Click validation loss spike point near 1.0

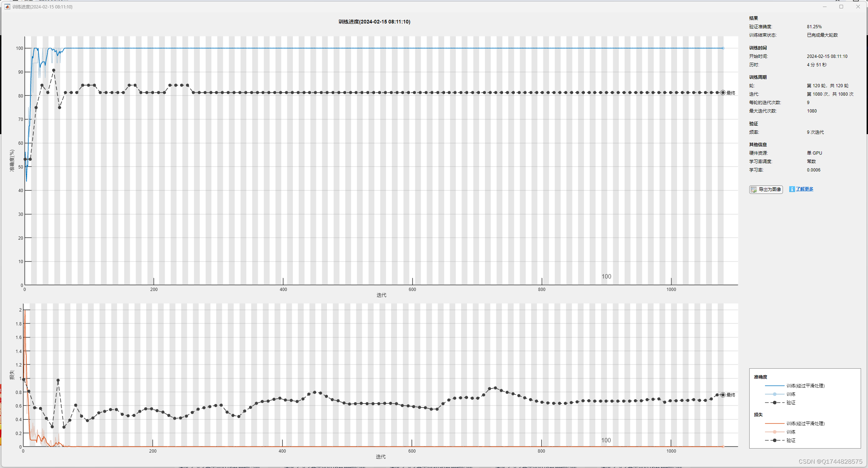[x=58, y=380]
